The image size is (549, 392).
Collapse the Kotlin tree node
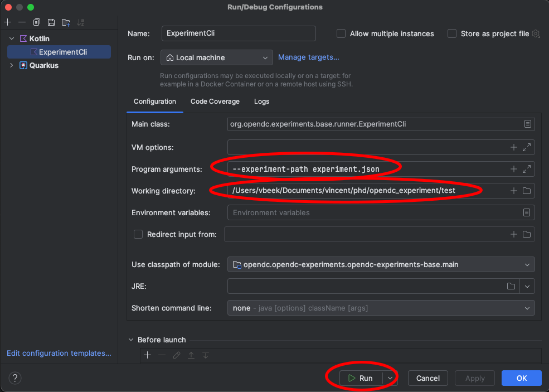(x=11, y=38)
